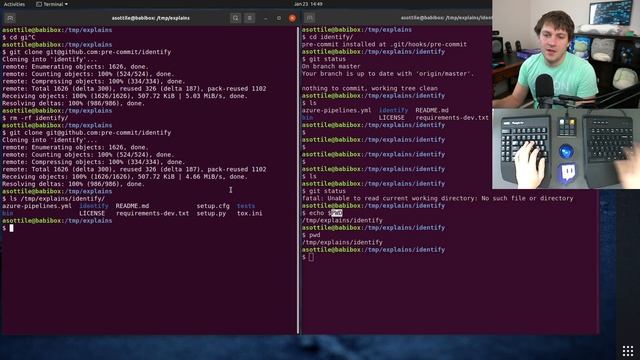Click 'README.md' in the left terminal listing
This screenshot has width=640, height=360.
(132, 206)
